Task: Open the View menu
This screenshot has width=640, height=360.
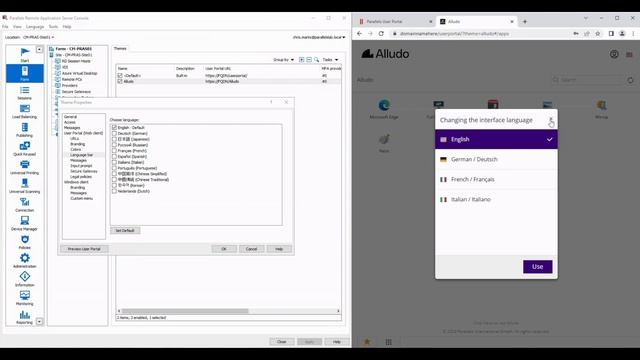Action: [17, 27]
